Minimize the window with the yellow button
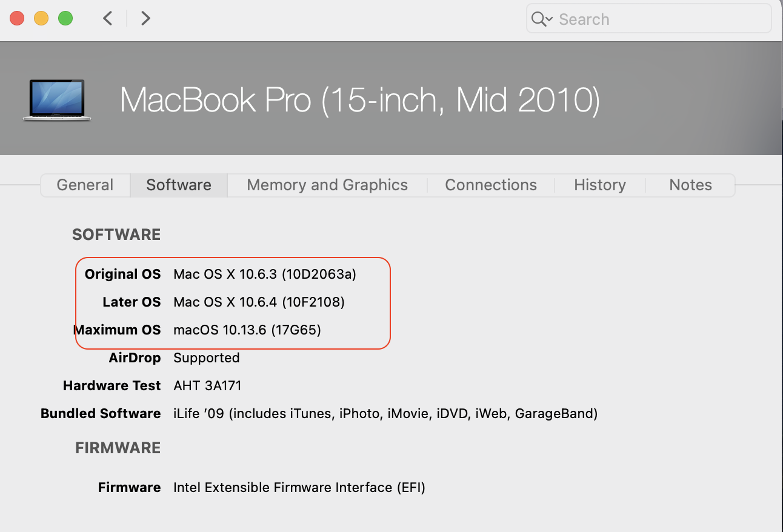783x532 pixels. pyautogui.click(x=41, y=18)
